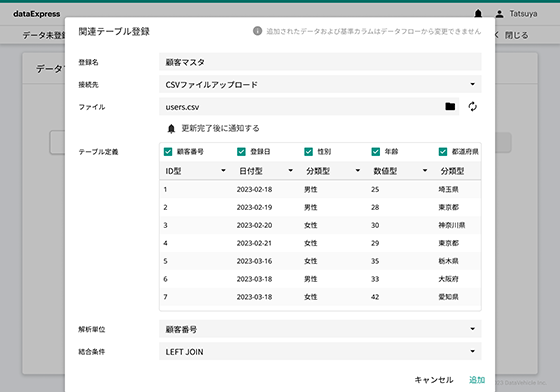
Task: Click the キャンセル button
Action: [434, 380]
